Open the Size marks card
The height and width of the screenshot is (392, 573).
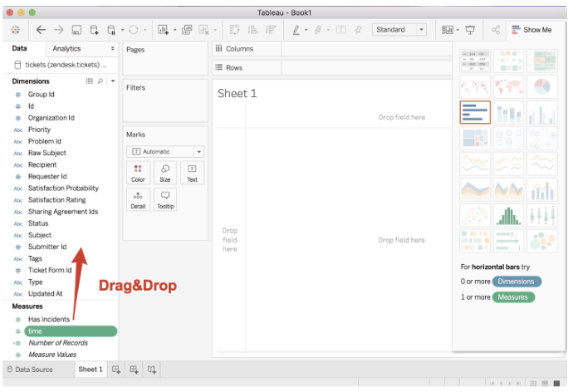(164, 173)
